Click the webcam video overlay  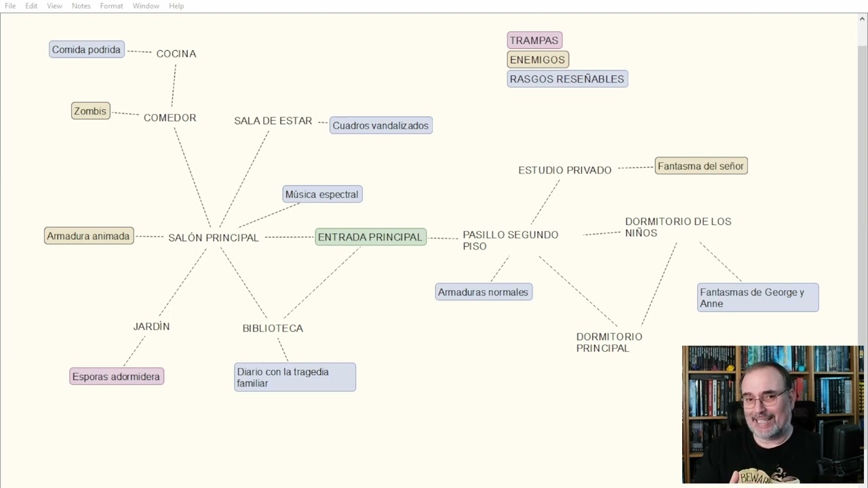pyautogui.click(x=773, y=415)
